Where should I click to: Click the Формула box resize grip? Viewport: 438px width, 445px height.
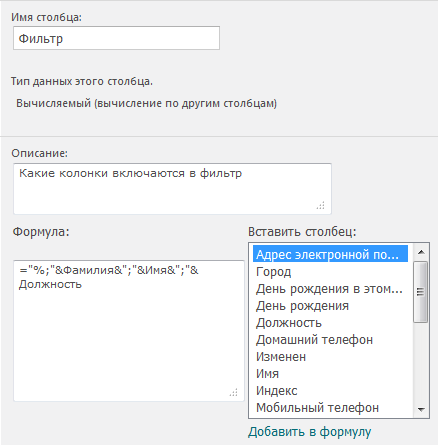[234, 392]
